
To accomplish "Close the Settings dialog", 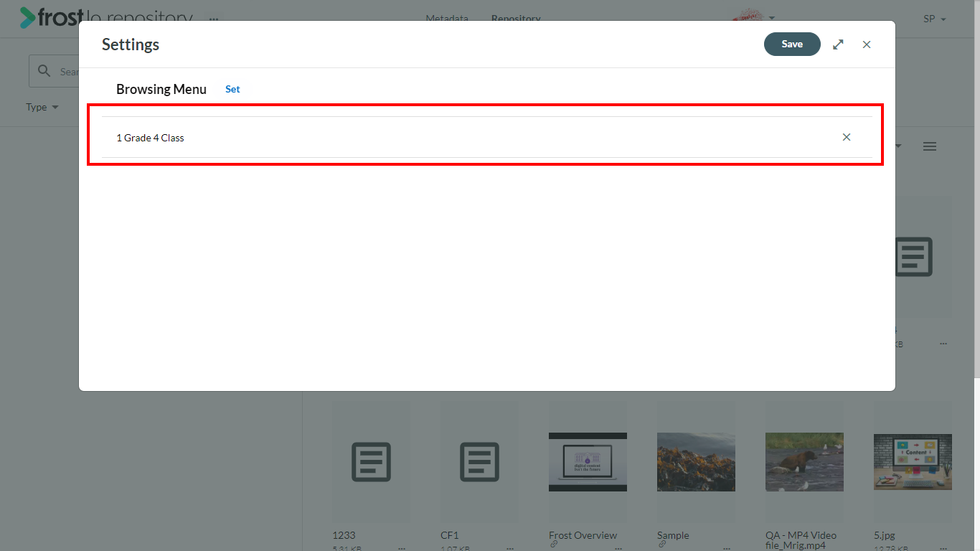I will pyautogui.click(x=867, y=44).
